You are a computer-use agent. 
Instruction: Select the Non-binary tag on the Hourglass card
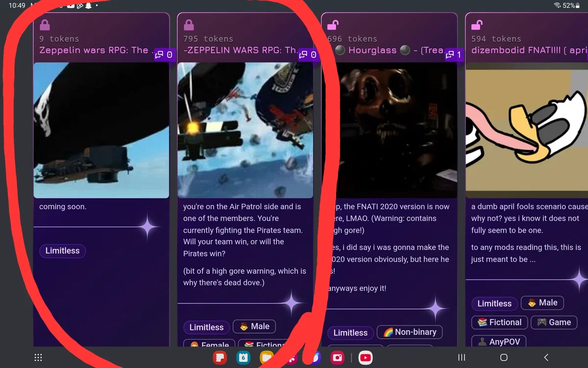pos(410,332)
